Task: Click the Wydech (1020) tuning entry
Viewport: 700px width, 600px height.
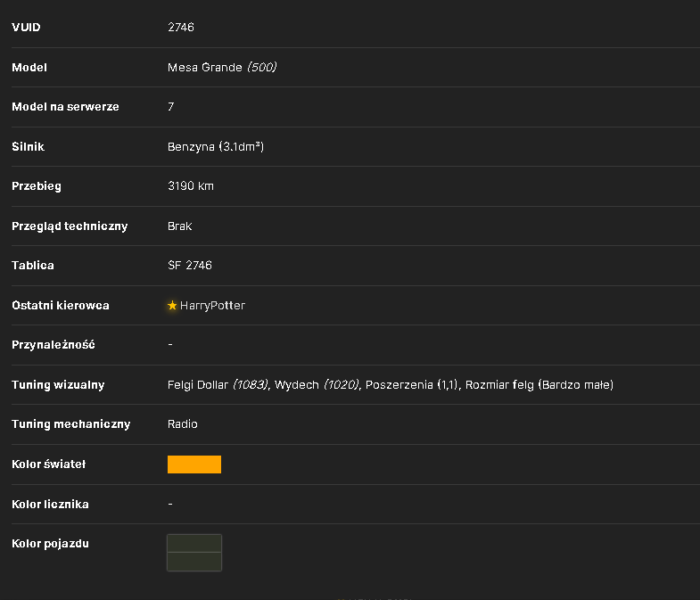Action: [317, 385]
